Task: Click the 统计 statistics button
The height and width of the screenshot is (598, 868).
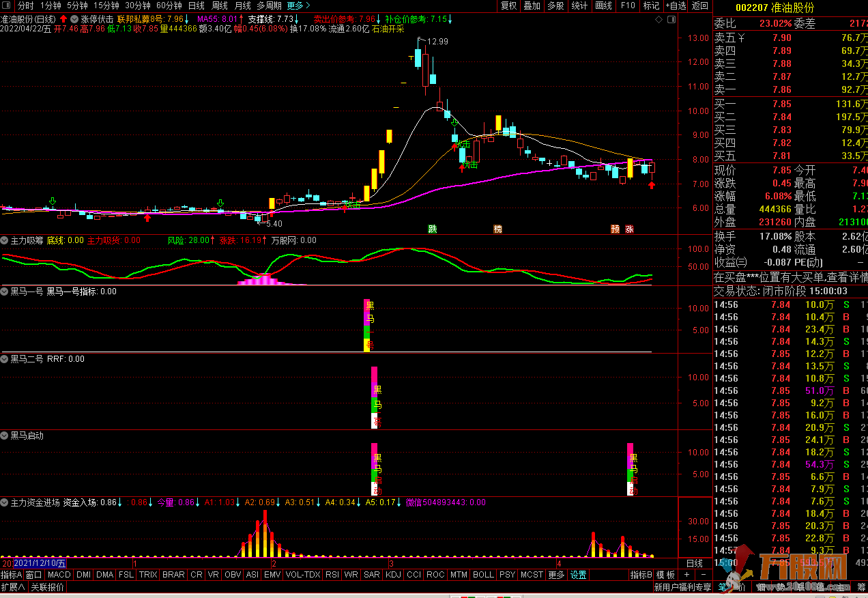Action: coord(579,5)
